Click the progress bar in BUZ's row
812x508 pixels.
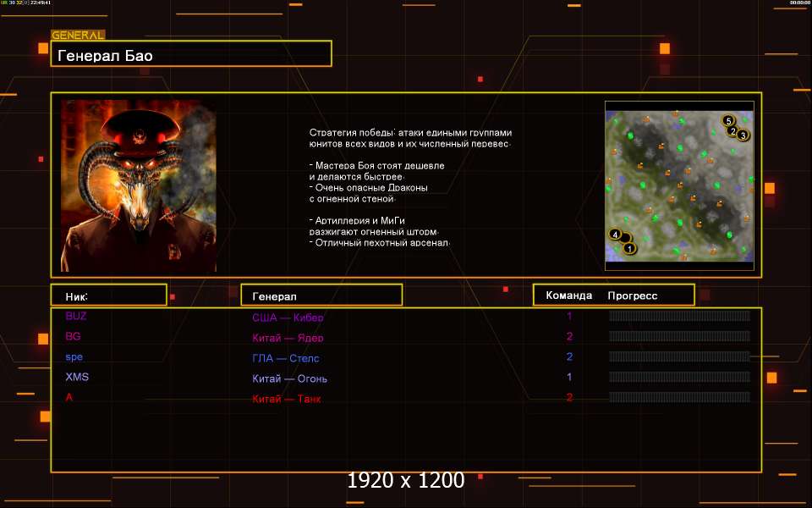679,316
